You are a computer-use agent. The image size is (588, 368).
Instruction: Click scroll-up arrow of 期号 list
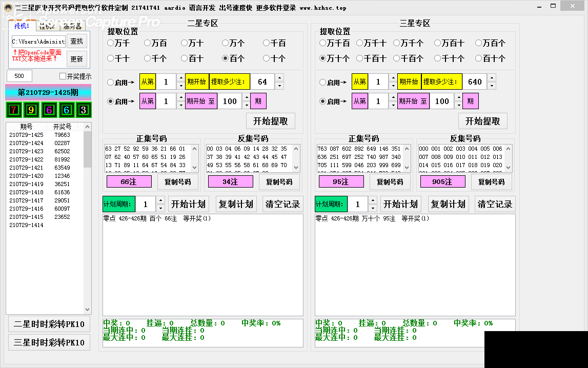pos(87,127)
